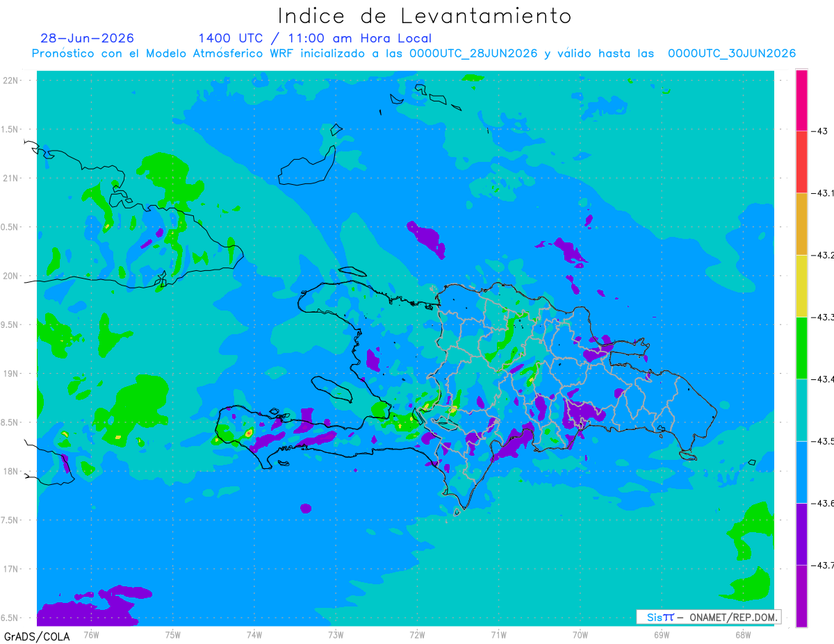Click the '74W' longitude label

[x=254, y=634]
